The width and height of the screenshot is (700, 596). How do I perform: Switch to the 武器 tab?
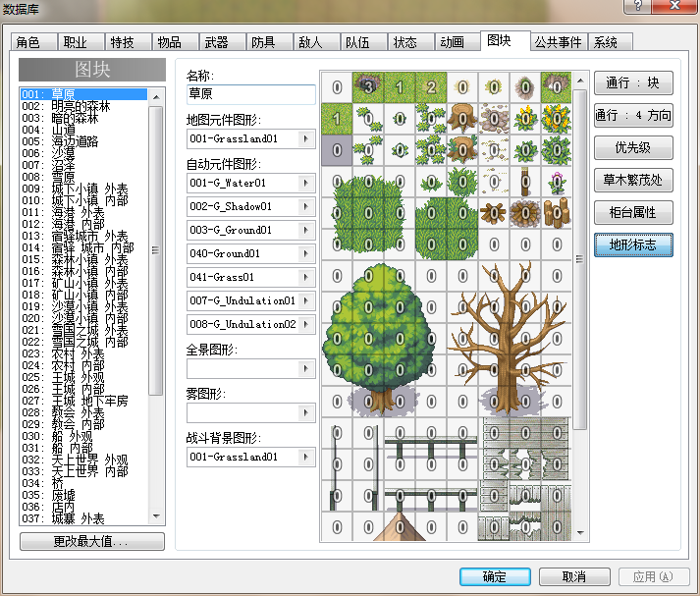[x=222, y=42]
